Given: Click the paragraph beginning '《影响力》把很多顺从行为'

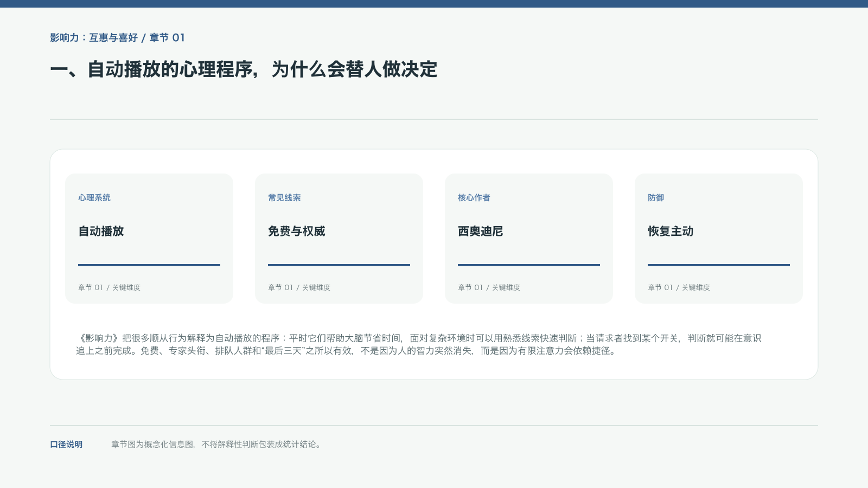Looking at the screenshot, I should pyautogui.click(x=419, y=344).
